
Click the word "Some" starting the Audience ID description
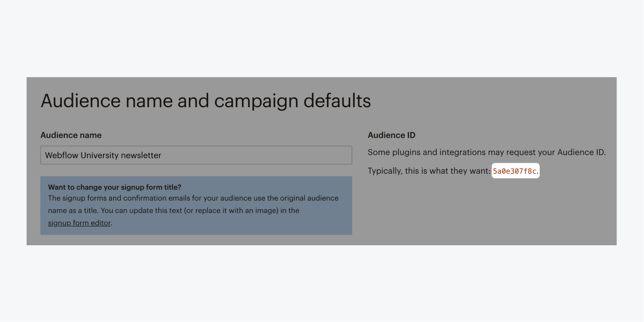point(378,152)
